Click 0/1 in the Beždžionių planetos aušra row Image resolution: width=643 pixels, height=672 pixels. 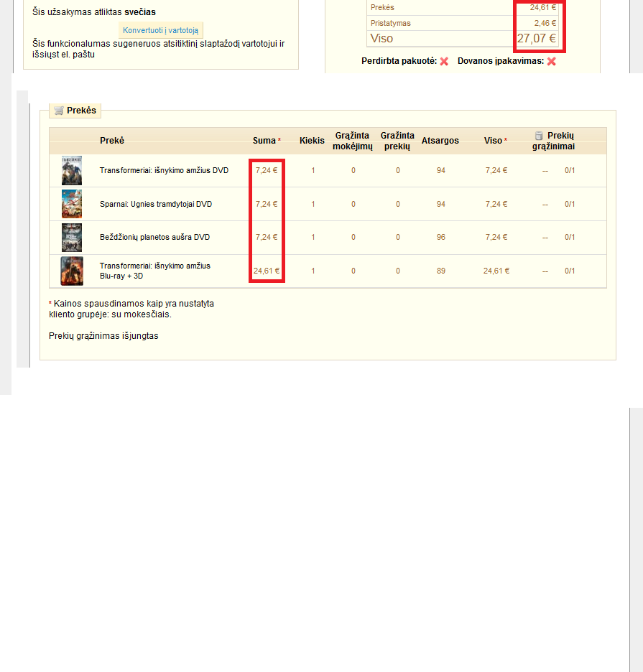point(570,237)
